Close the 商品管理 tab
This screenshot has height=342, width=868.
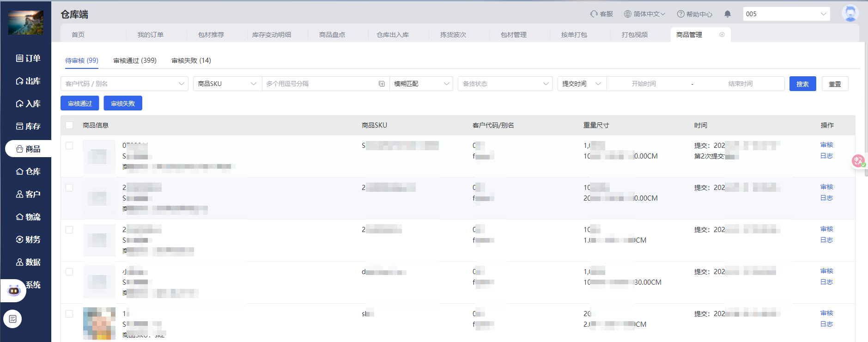(722, 35)
